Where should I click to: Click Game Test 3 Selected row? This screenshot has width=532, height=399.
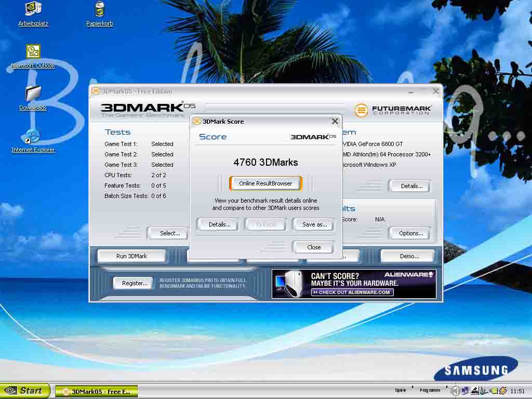(x=139, y=165)
